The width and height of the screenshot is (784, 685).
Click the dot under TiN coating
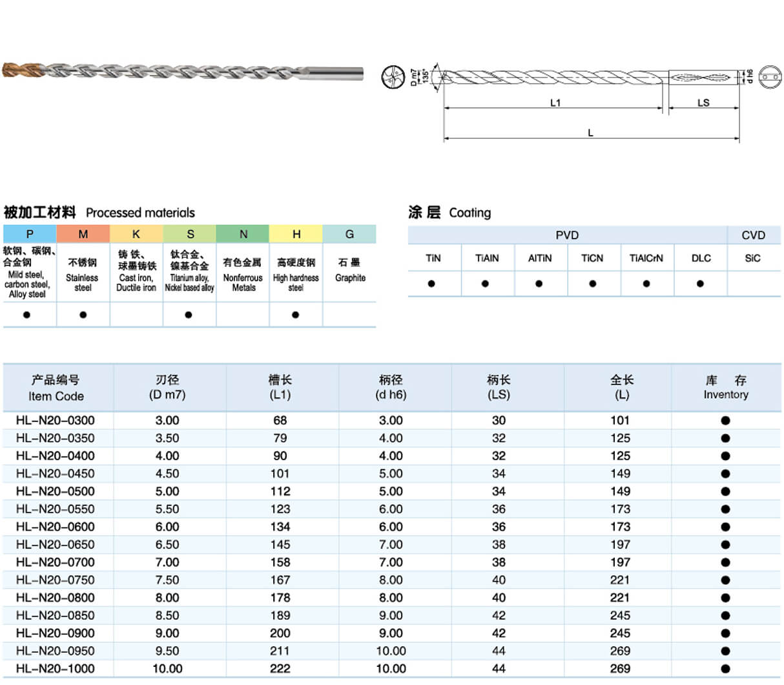click(x=432, y=284)
